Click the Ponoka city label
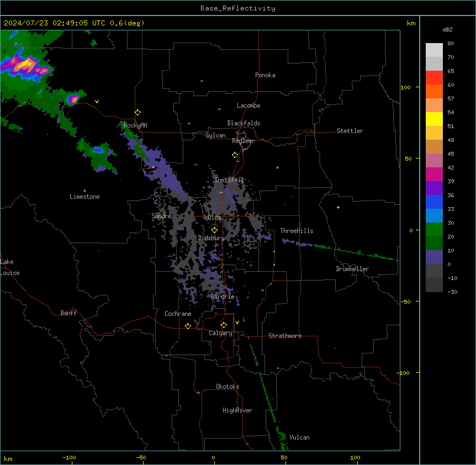 pos(265,75)
